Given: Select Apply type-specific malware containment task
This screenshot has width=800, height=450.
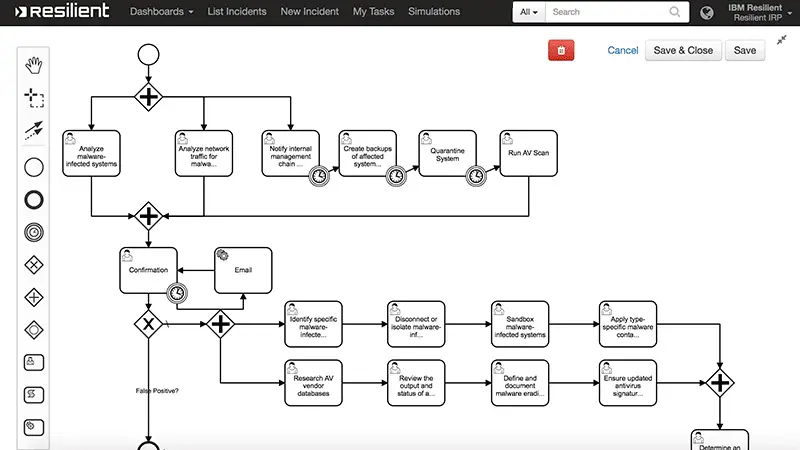Looking at the screenshot, I should point(628,324).
